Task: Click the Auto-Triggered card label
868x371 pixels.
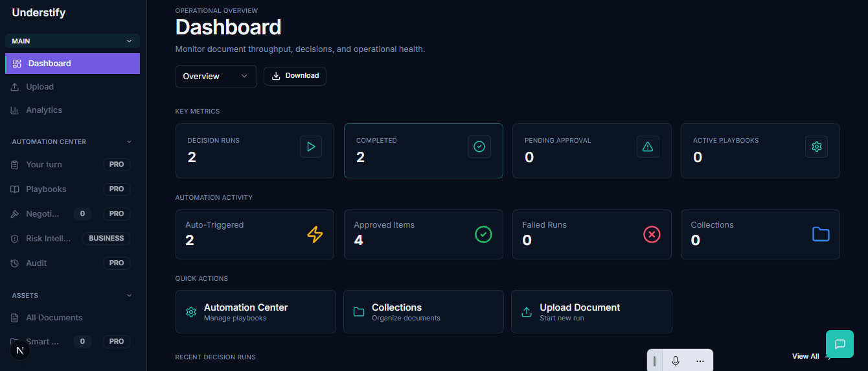Action: pyautogui.click(x=214, y=225)
